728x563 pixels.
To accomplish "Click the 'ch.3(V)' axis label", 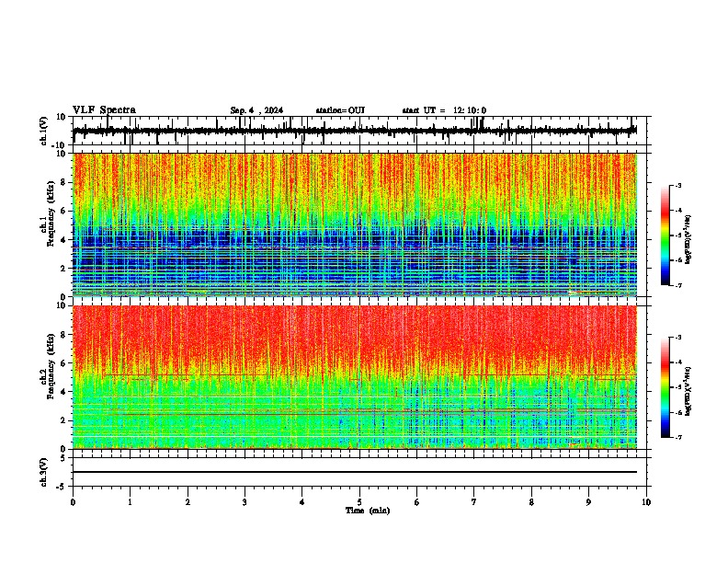I will pyautogui.click(x=44, y=473).
